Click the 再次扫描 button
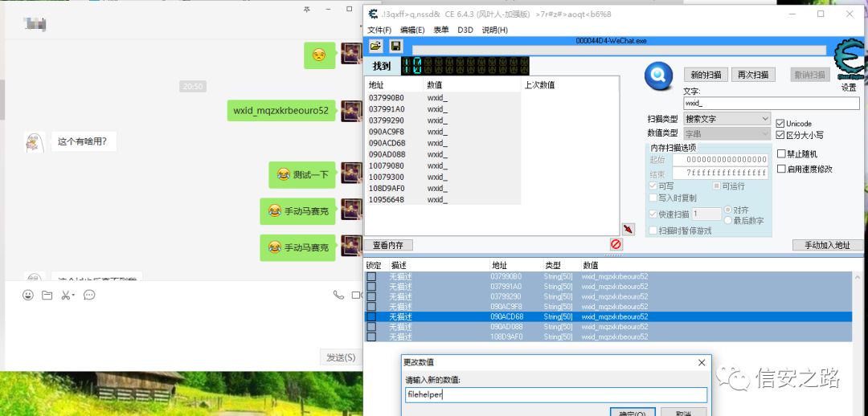This screenshot has width=868, height=416. [x=753, y=75]
